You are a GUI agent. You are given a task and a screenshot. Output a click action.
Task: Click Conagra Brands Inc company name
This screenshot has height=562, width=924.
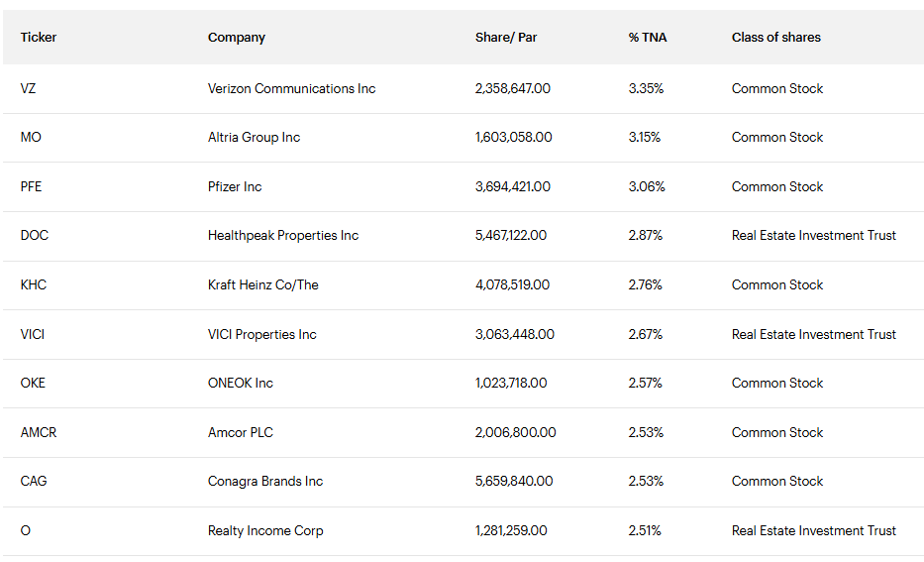point(265,481)
